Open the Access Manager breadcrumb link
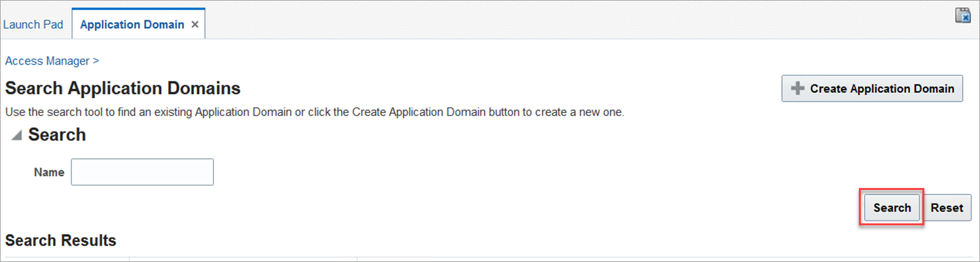 click(x=47, y=61)
